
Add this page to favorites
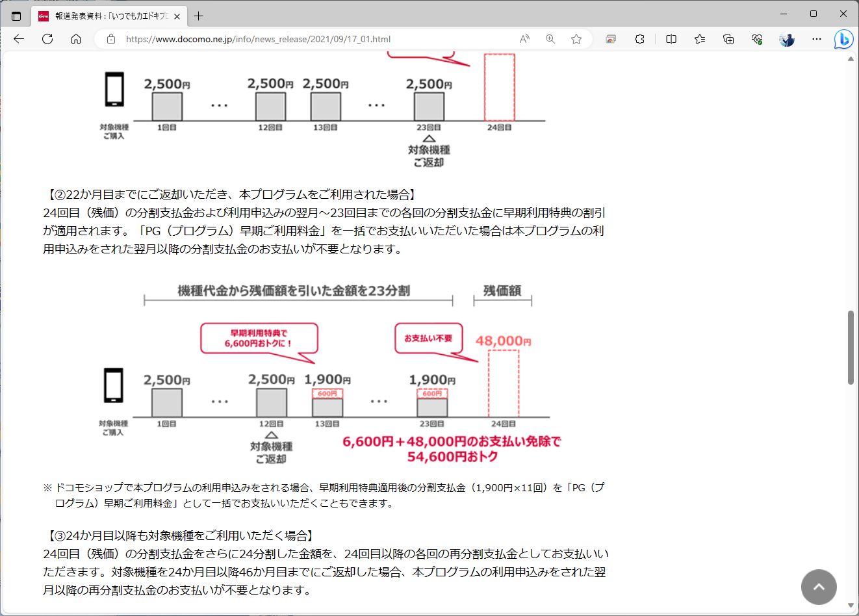(576, 39)
